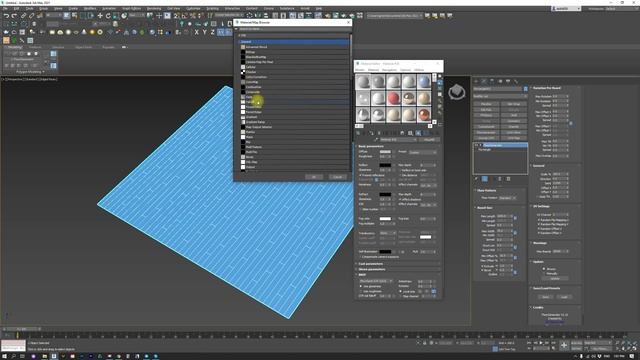Open the Create tab in command panel
Screen dimensions: 640x360
tap(476, 81)
